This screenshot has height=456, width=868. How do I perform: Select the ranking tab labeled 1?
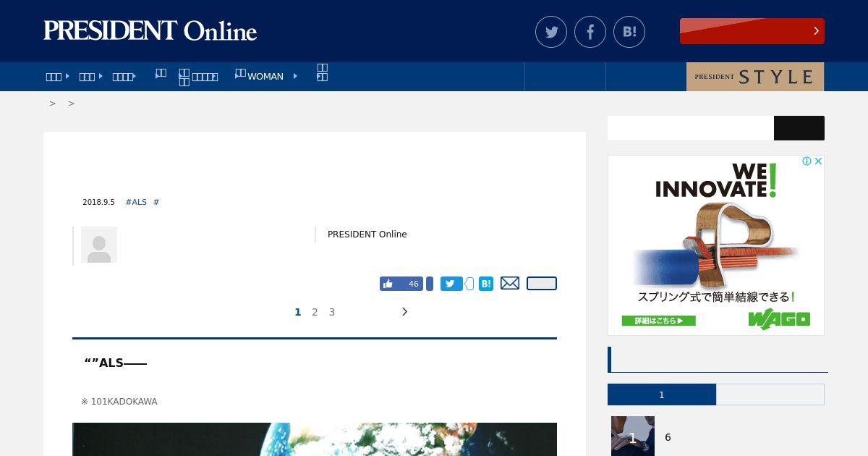click(662, 394)
